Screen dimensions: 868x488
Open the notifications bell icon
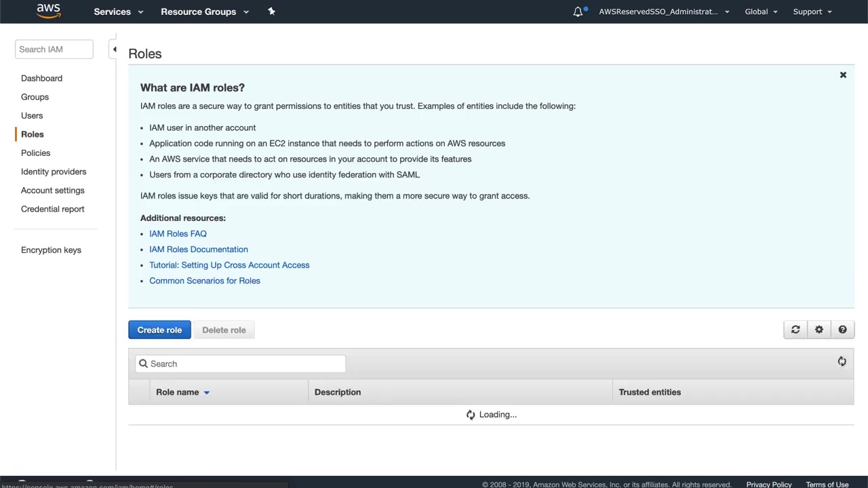pos(578,12)
